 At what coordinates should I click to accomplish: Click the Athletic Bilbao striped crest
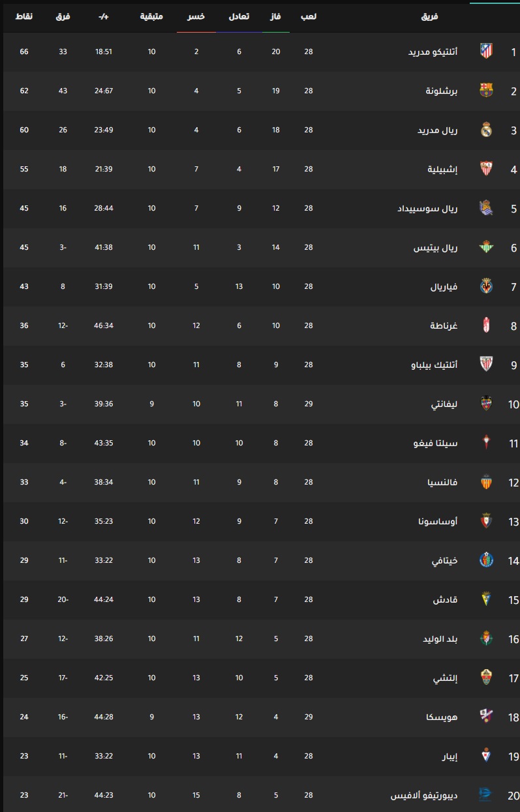(485, 364)
